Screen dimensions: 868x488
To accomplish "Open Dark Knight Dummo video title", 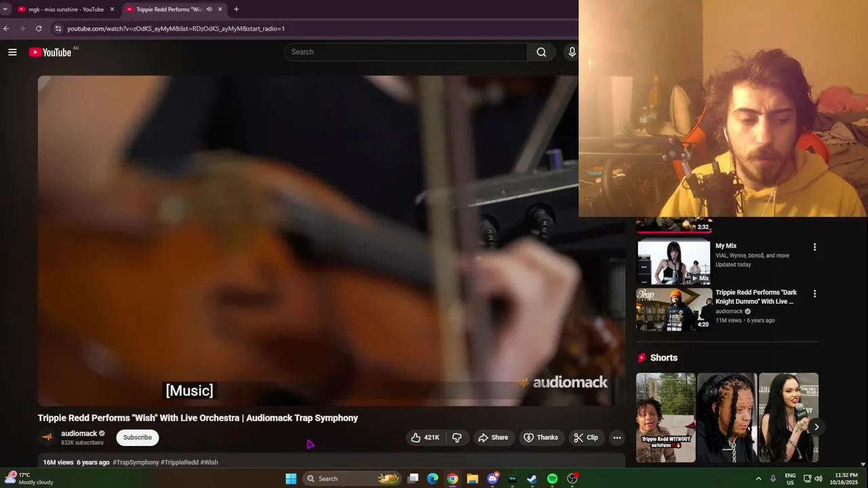I will pos(756,297).
